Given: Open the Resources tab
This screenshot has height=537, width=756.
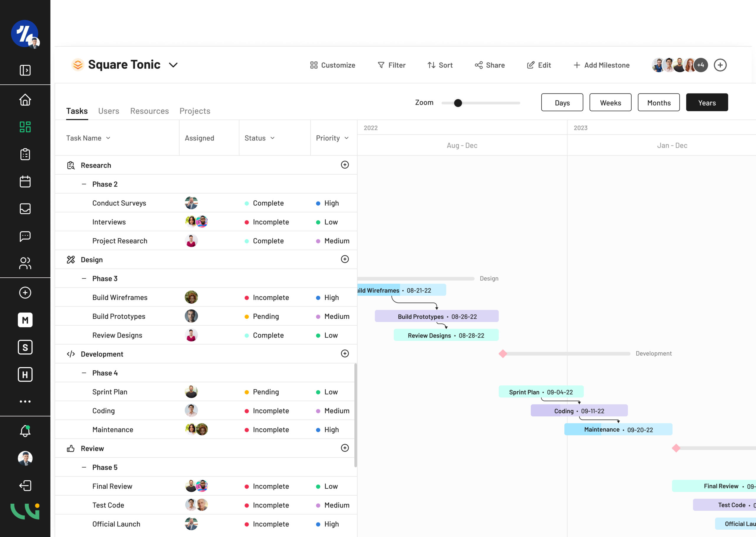Looking at the screenshot, I should point(149,111).
